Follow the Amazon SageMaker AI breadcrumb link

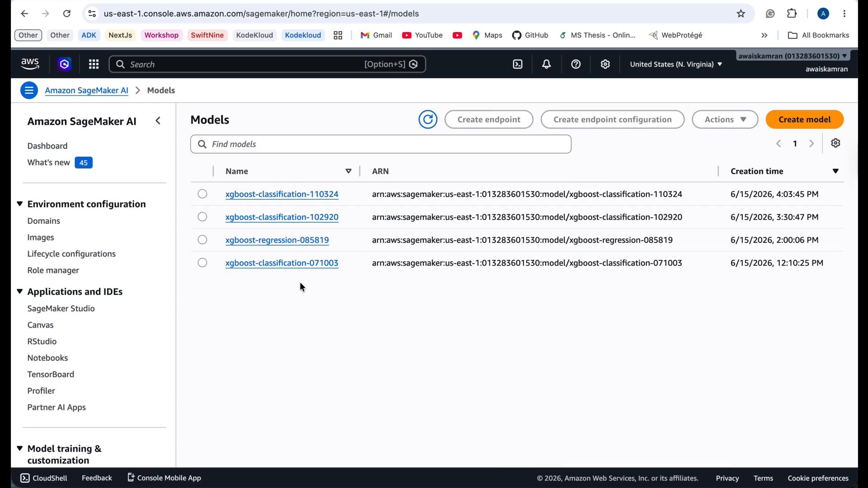point(86,90)
